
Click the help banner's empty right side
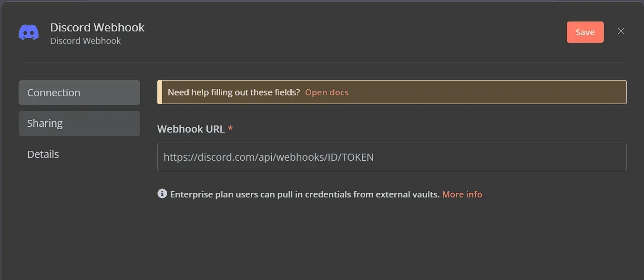coord(486,92)
